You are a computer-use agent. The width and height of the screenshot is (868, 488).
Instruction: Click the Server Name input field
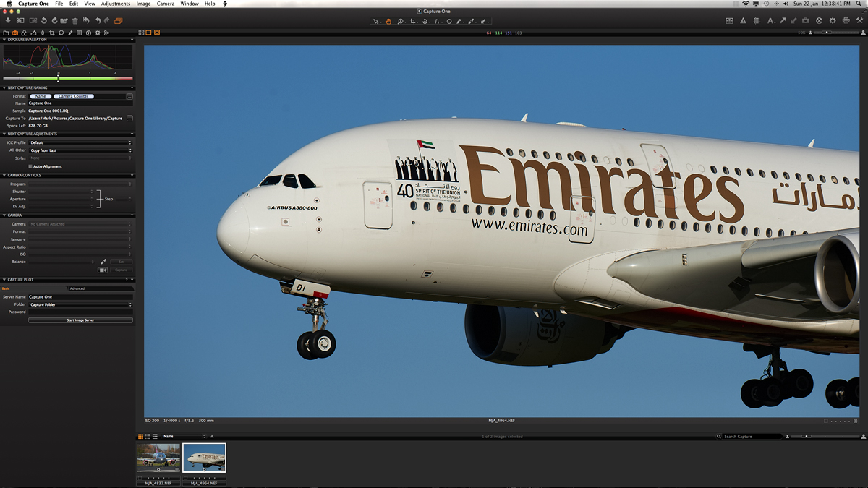pyautogui.click(x=81, y=296)
